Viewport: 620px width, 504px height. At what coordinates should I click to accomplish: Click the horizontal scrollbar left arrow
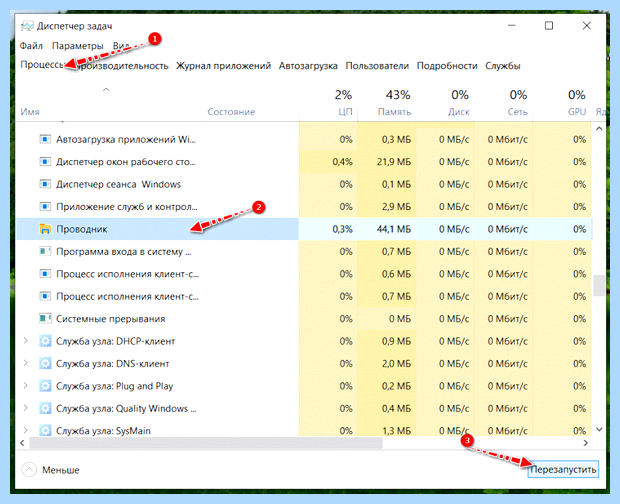click(x=23, y=443)
